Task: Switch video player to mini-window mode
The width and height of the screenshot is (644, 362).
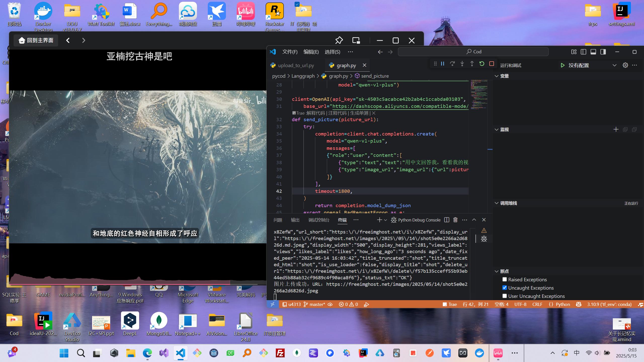Action: click(x=356, y=40)
